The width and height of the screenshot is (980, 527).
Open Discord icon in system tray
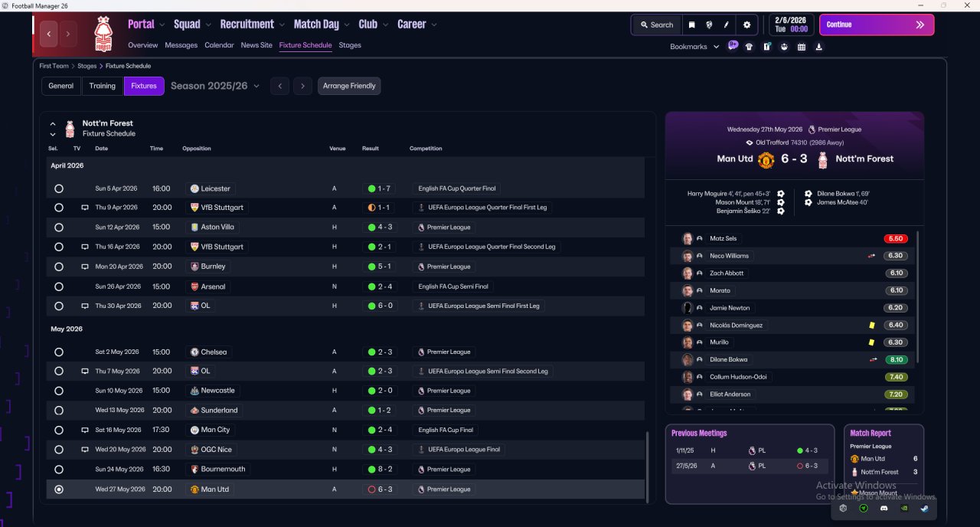point(884,508)
